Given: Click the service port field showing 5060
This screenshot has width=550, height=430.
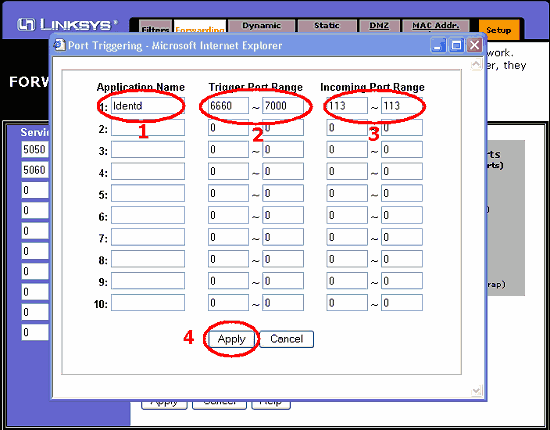Looking at the screenshot, I should point(34,170).
